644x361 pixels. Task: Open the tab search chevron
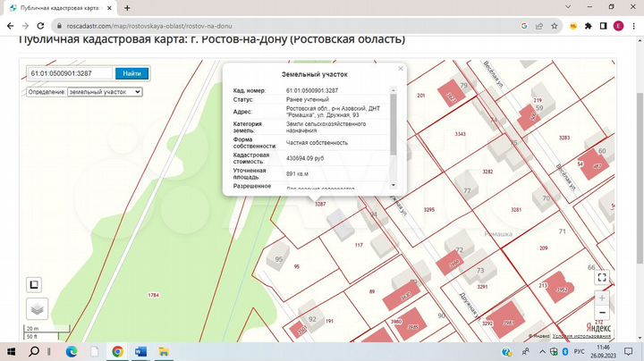[x=568, y=7]
